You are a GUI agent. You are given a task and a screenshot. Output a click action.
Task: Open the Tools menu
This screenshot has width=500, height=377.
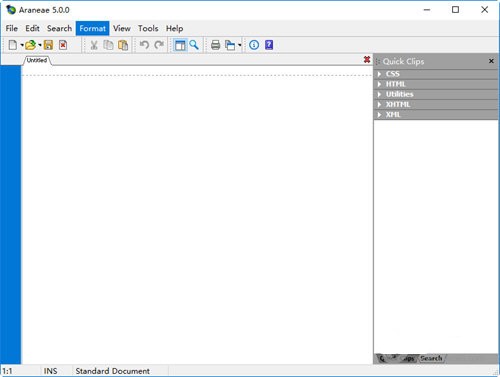pyautogui.click(x=148, y=28)
